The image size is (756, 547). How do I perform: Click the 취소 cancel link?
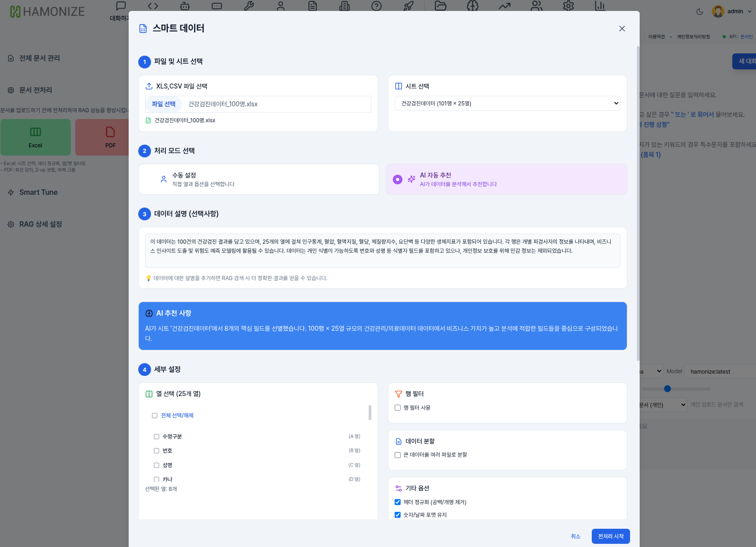click(575, 536)
